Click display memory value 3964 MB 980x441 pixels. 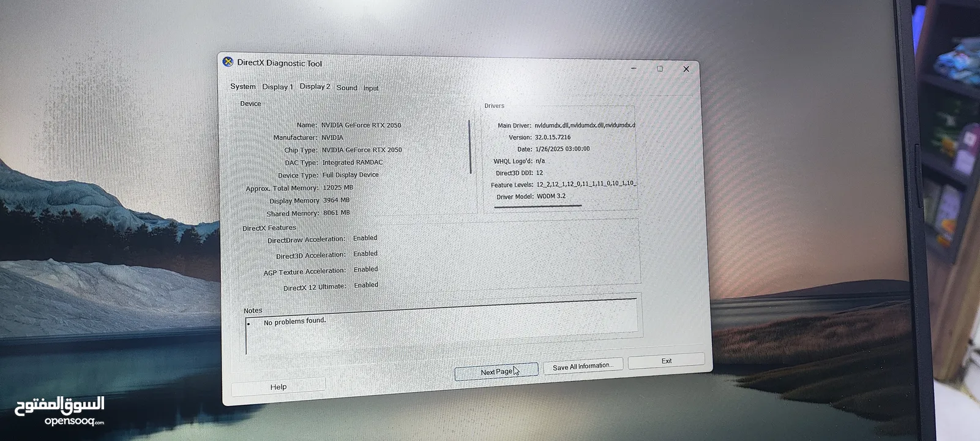(336, 200)
